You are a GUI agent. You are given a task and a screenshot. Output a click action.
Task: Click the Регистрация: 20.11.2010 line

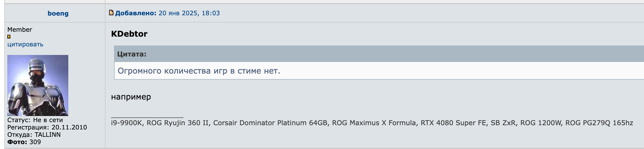[47, 127]
